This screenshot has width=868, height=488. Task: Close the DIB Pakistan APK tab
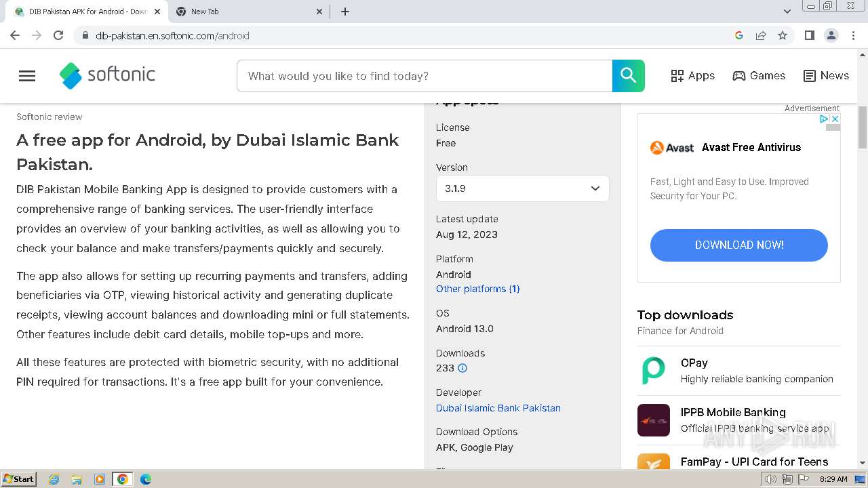pos(157,12)
